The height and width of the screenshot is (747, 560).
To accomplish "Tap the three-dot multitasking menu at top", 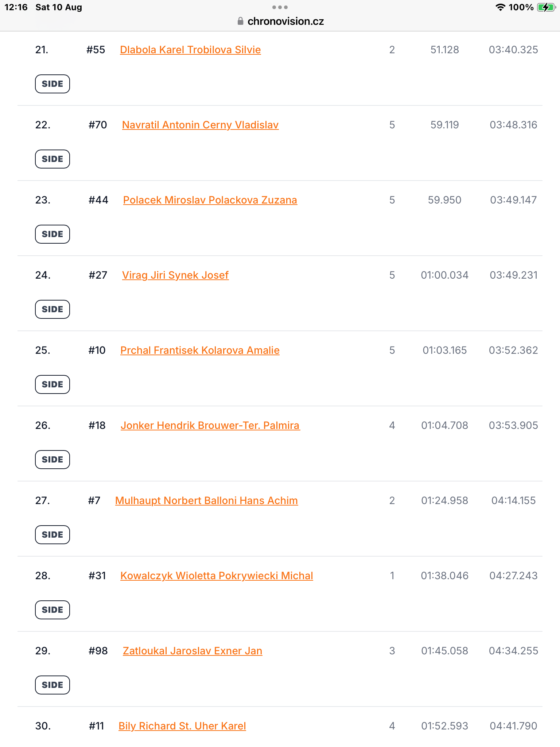I will [x=280, y=7].
